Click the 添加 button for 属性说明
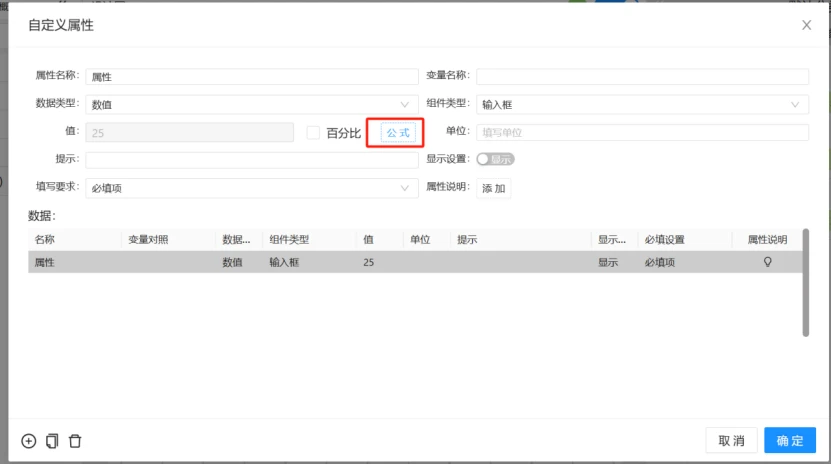The height and width of the screenshot is (465, 831). (493, 188)
